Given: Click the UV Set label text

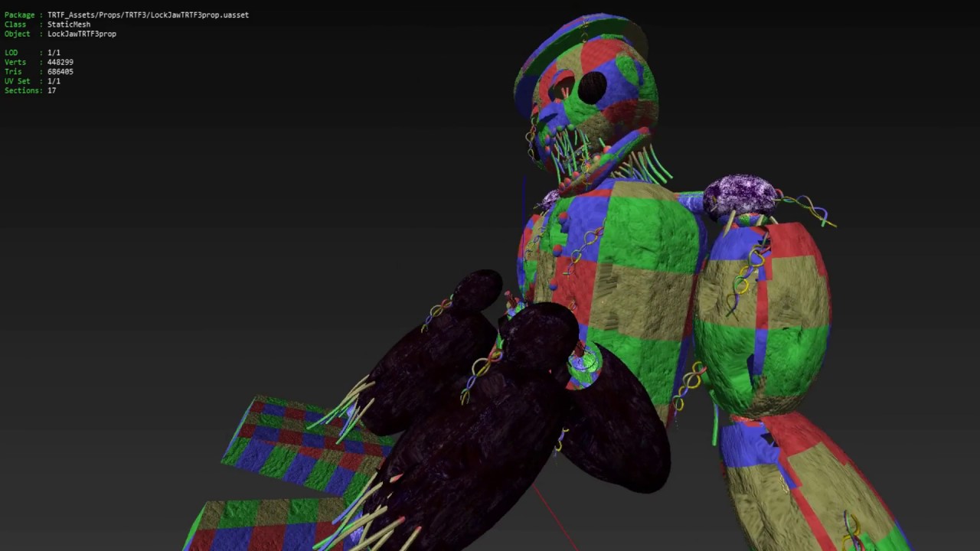Looking at the screenshot, I should pos(18,81).
